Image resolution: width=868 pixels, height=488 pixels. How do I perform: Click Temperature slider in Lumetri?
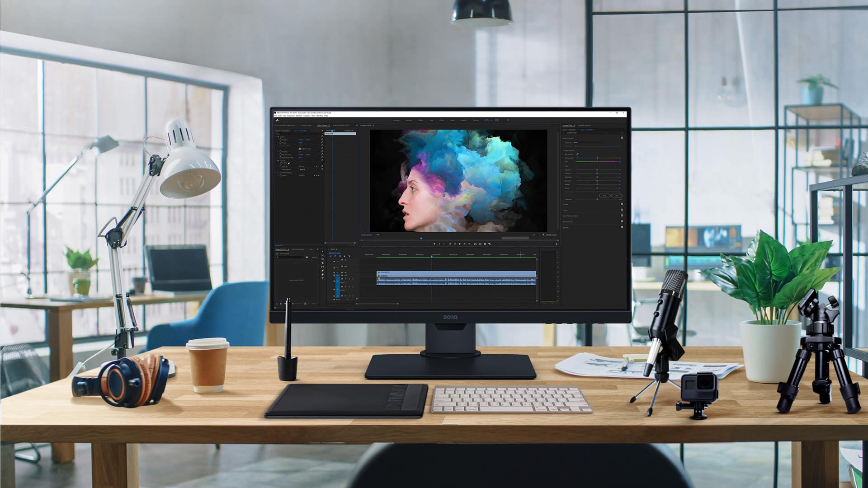pyautogui.click(x=597, y=158)
